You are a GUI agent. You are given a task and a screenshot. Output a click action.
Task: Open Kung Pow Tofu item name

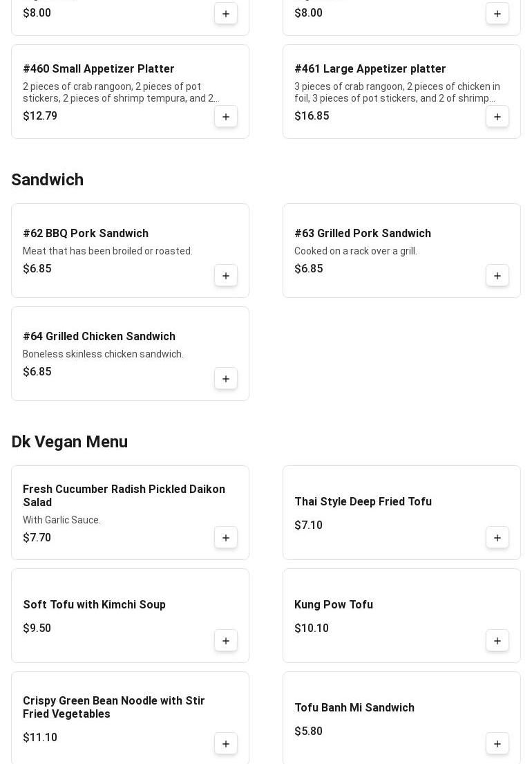coord(333,605)
